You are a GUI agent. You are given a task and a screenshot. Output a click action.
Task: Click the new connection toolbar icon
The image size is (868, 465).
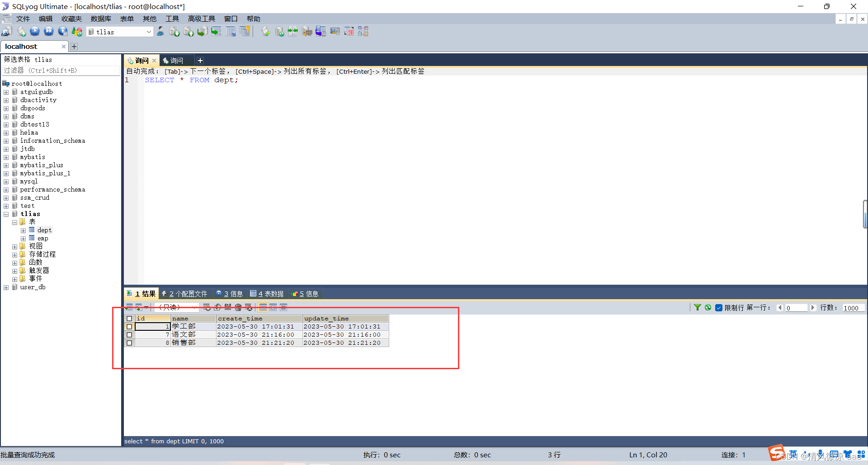pos(7,32)
